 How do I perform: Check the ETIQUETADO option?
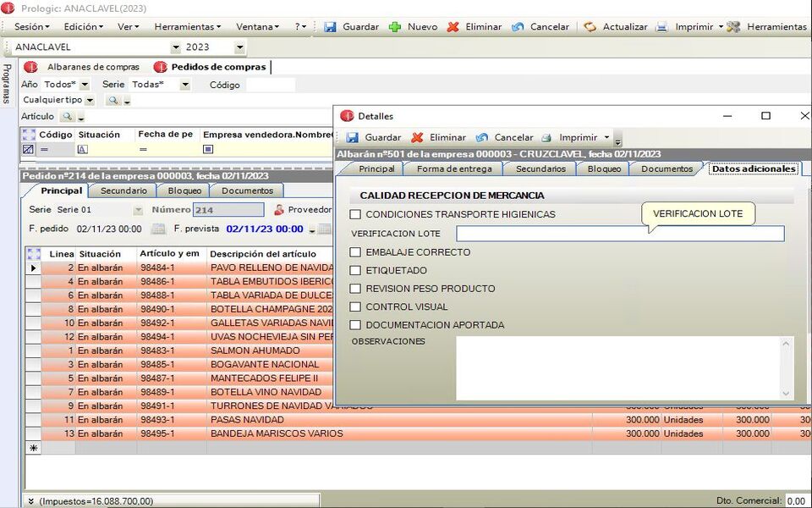[354, 270]
